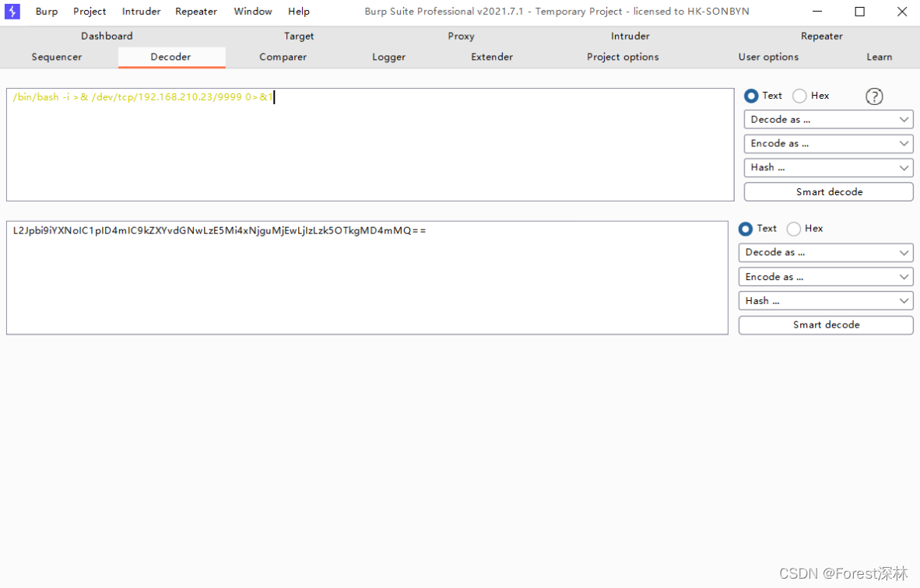920x588 pixels.
Task: Open the Decoder help question-mark icon
Action: [873, 96]
